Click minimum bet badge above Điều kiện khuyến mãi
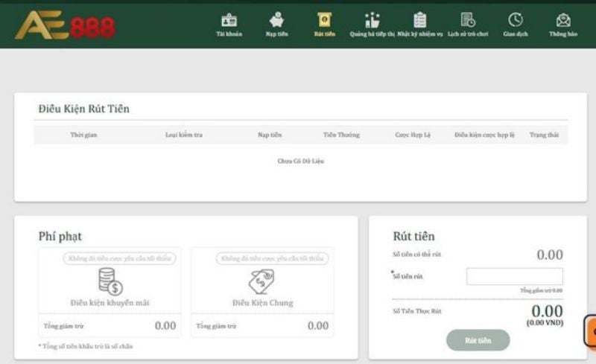Screen dimensions: 596x364 [x=119, y=258]
